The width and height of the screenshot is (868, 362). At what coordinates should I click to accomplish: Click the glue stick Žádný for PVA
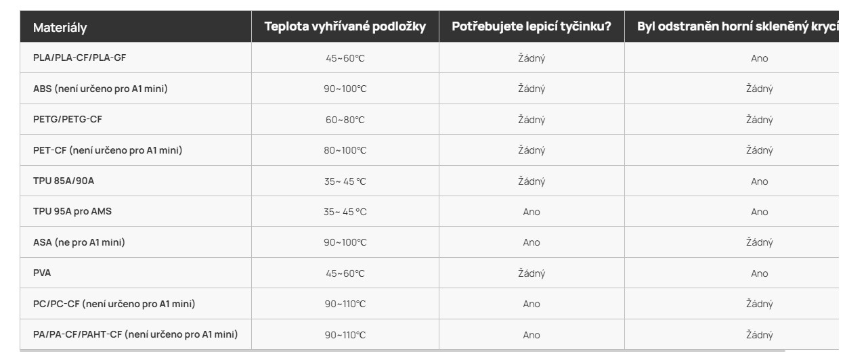coord(531,273)
